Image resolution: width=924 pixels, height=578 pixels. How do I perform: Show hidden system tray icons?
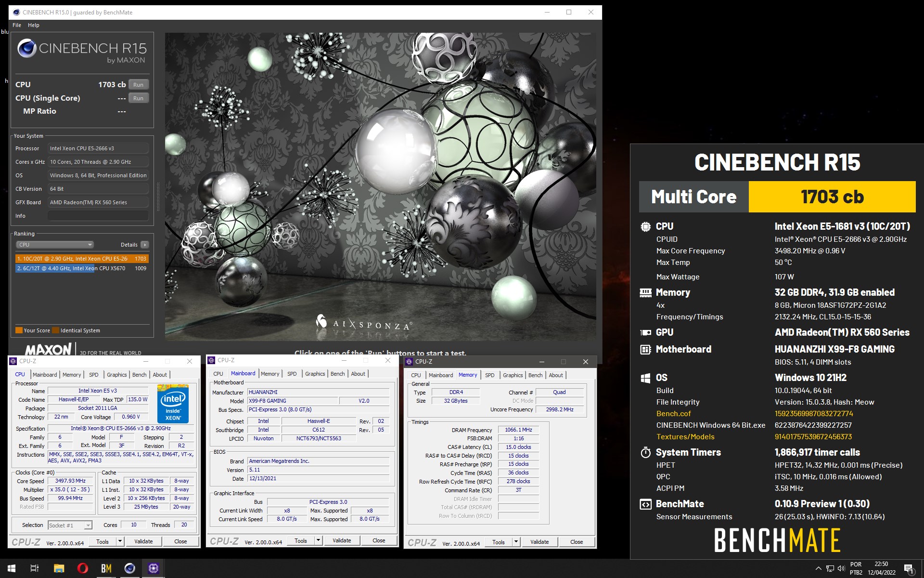point(818,568)
